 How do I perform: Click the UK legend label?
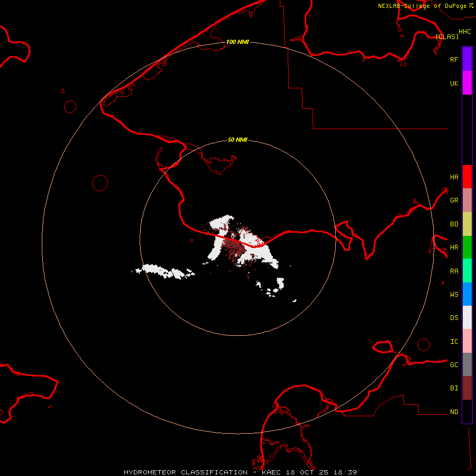pos(454,83)
